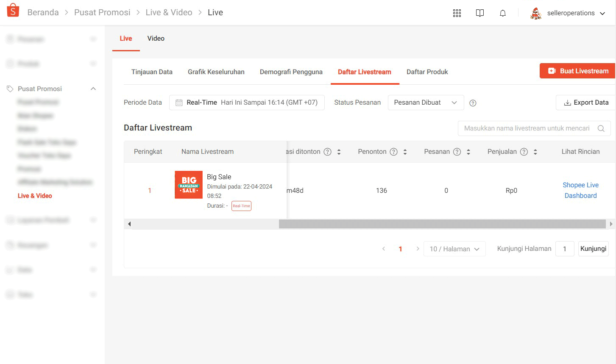Click Export Data button

[585, 103]
